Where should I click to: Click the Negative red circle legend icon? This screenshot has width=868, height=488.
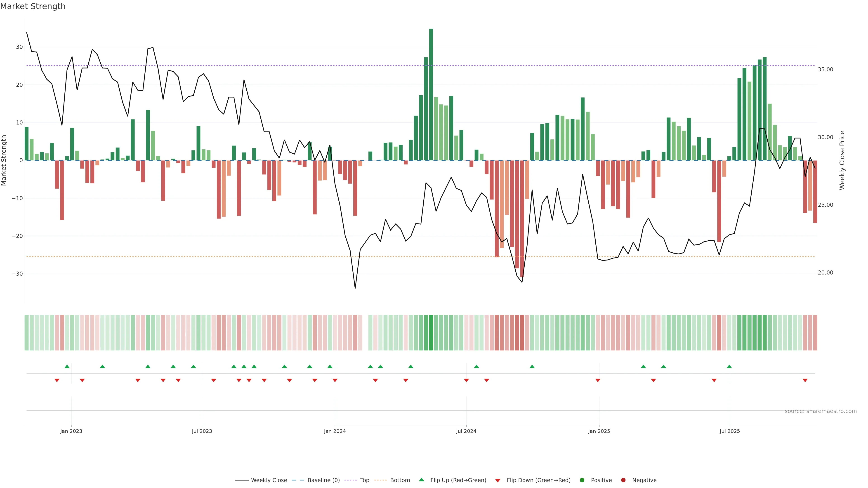pyautogui.click(x=623, y=480)
